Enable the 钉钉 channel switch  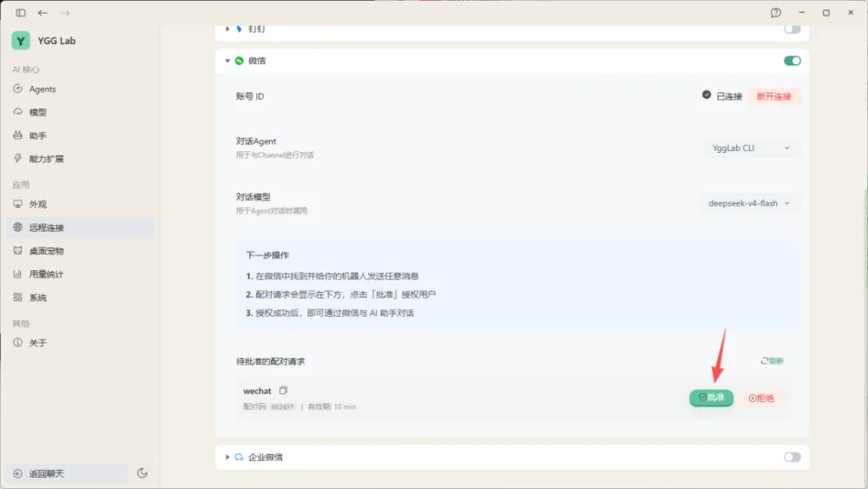[x=792, y=29]
